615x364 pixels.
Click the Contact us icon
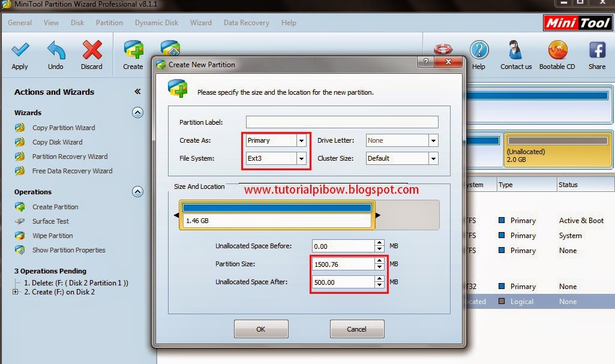(515, 50)
